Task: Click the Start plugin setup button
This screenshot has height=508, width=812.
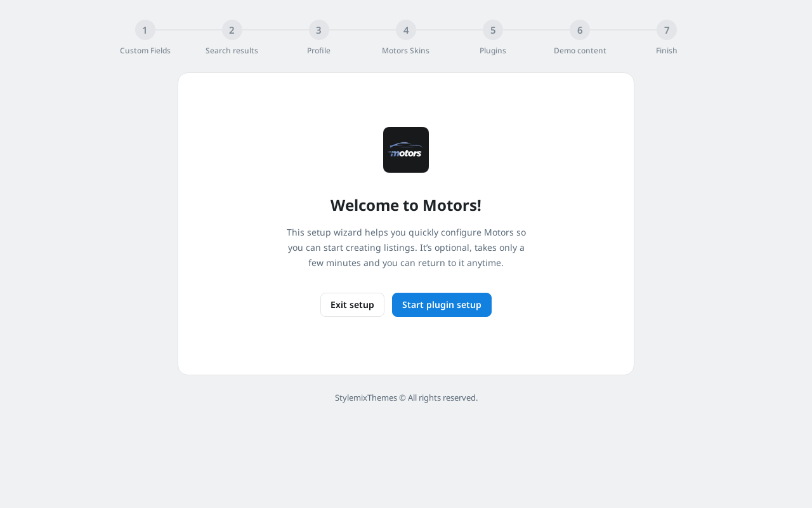Action: coord(442,305)
